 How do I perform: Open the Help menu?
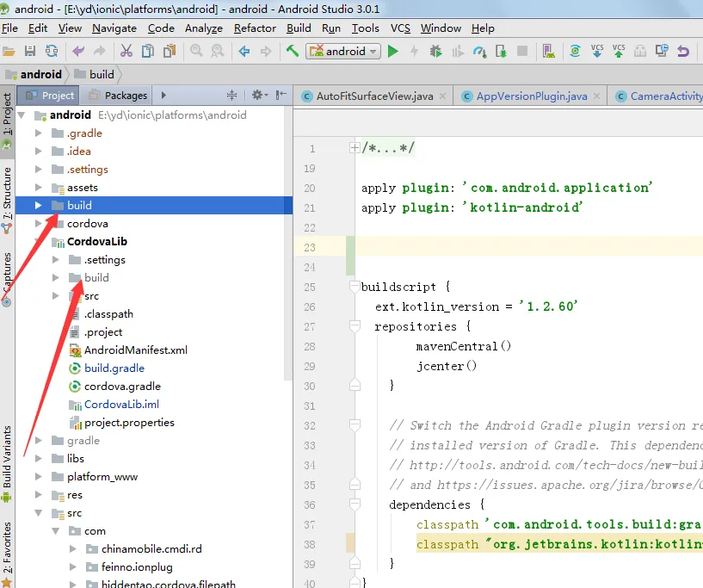tap(483, 28)
